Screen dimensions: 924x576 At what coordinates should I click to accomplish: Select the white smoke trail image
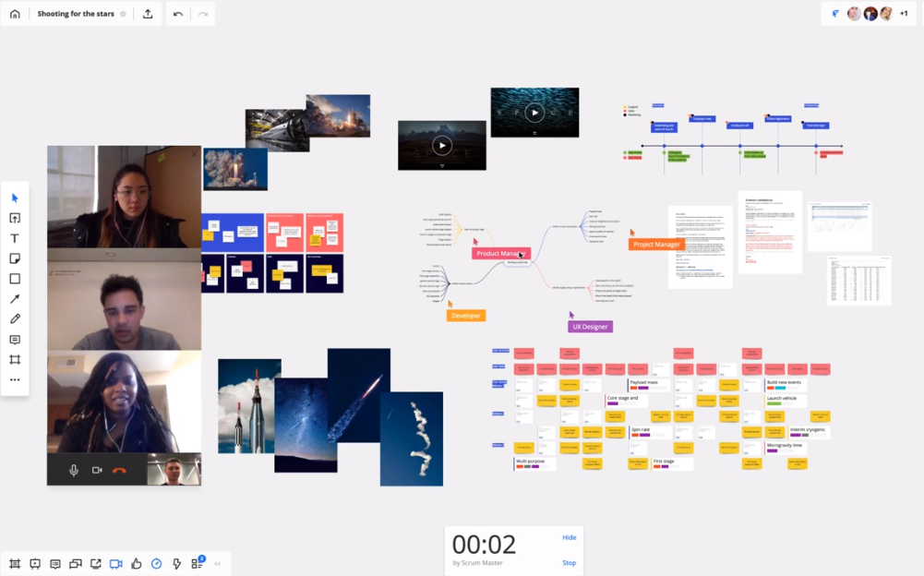click(x=412, y=438)
